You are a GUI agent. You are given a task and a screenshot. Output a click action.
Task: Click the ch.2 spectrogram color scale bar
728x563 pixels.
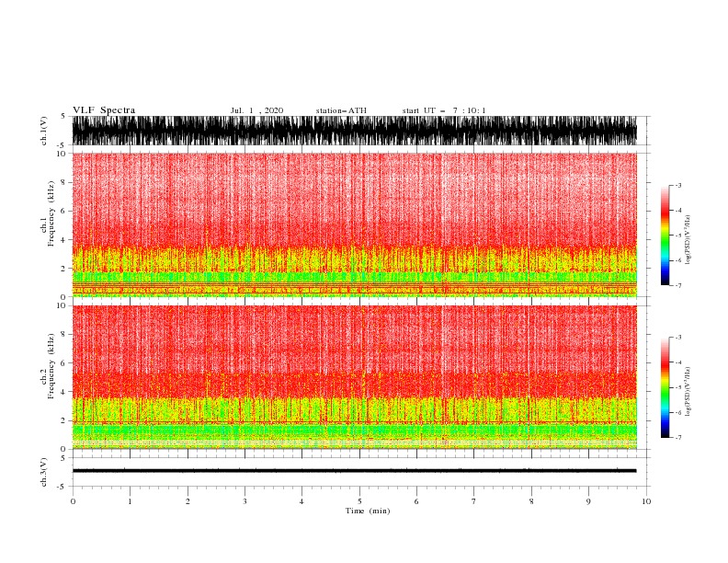[665, 387]
